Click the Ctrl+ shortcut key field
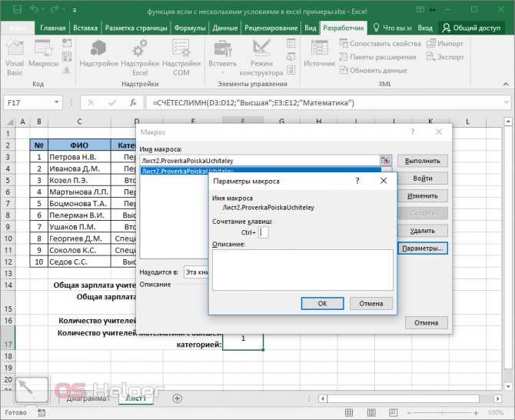Screen dimensions: 515x420 pos(263,232)
